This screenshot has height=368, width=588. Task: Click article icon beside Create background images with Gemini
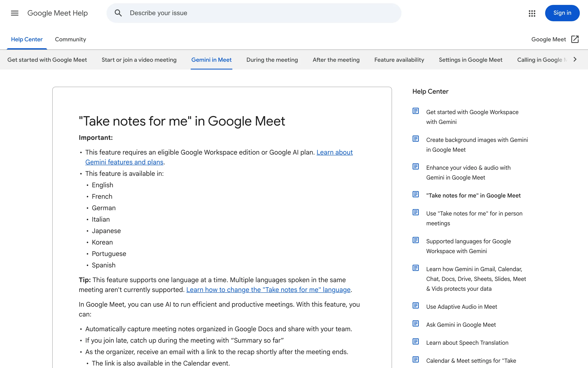pos(415,139)
